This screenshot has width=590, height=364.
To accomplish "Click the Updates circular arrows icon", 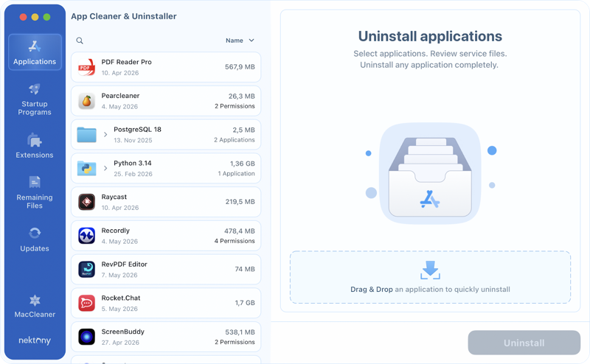I will [x=35, y=233].
